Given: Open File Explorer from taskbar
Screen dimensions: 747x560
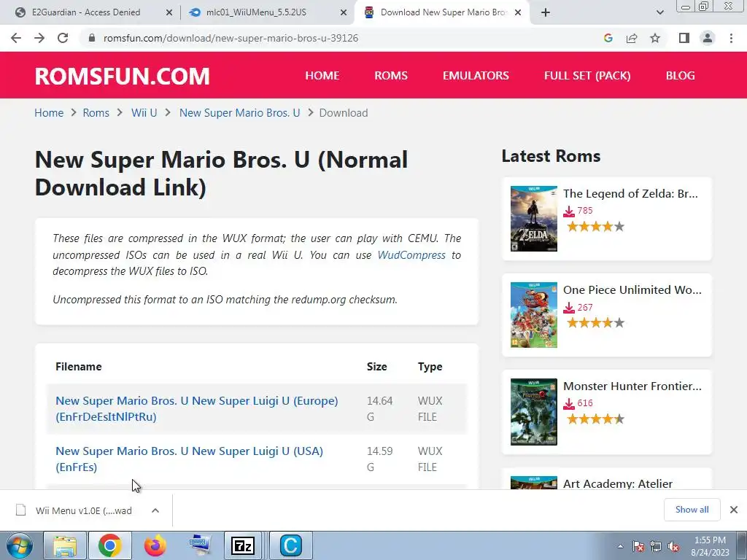Looking at the screenshot, I should click(x=65, y=545).
